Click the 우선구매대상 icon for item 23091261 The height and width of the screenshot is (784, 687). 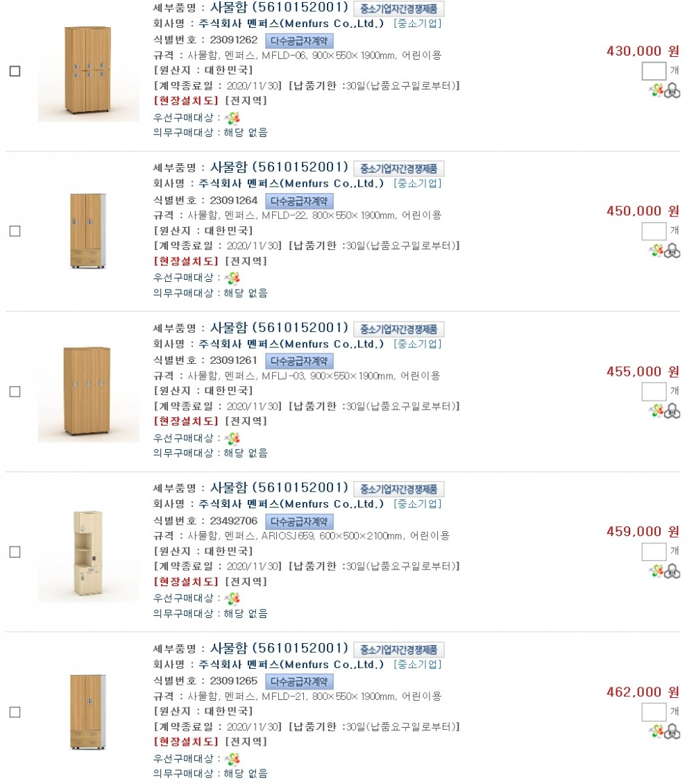(232, 438)
